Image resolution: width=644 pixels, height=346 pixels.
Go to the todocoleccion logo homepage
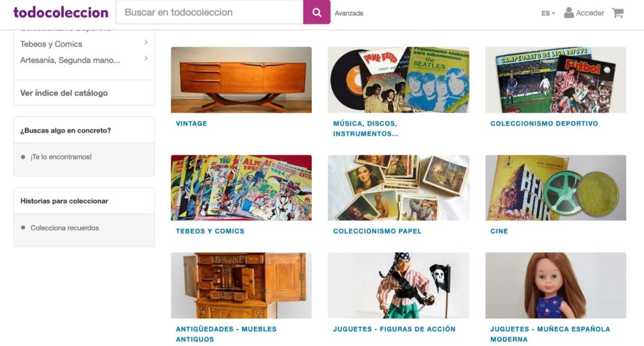tap(61, 12)
